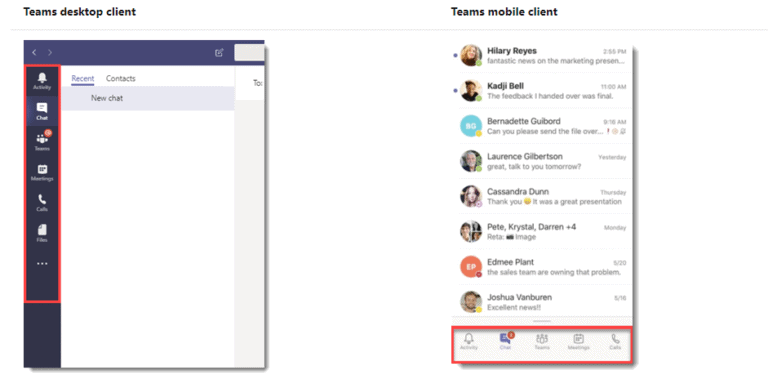The image size is (768, 384).
Task: Click the new chat compose icon
Action: (x=219, y=52)
